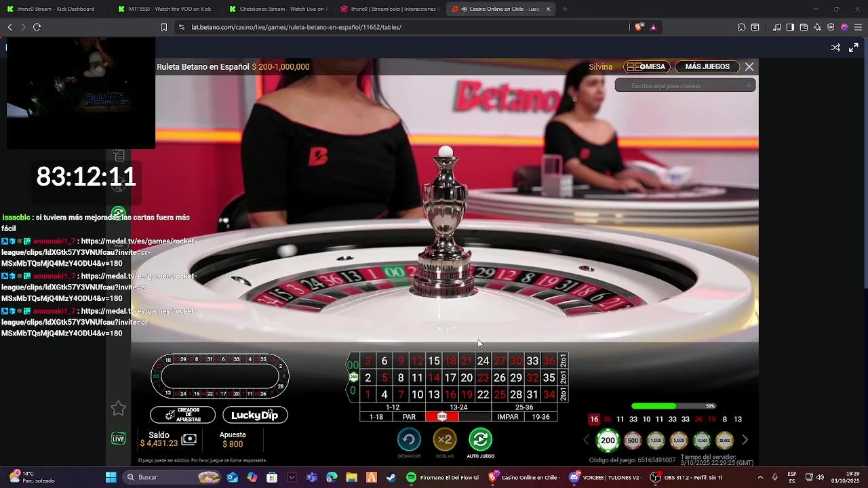The height and width of the screenshot is (488, 868).
Task: Open File Explorer from the taskbar
Action: coord(352,477)
